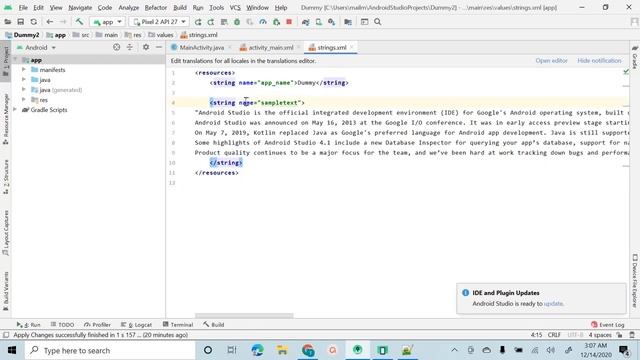Open the Refactor menu
640x360 pixels.
pos(156,8)
